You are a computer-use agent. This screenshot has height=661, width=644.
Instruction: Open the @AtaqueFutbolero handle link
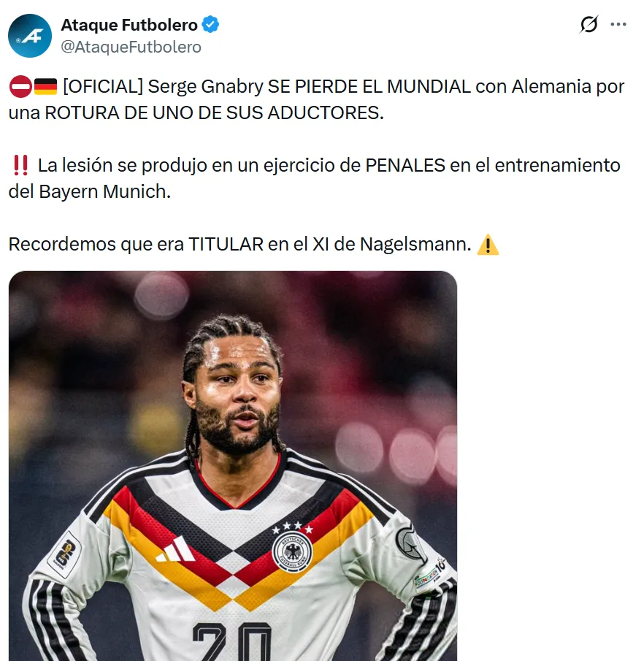point(131,47)
